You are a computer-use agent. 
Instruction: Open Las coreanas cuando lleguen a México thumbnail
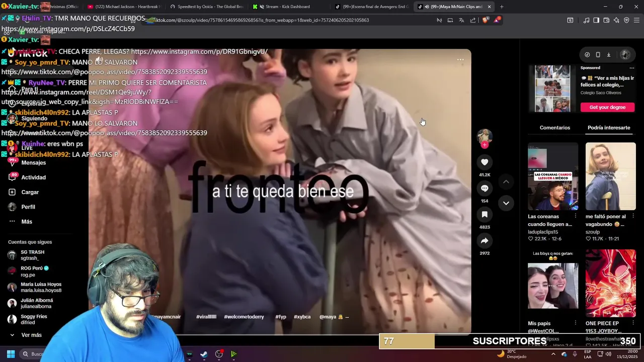tap(553, 176)
